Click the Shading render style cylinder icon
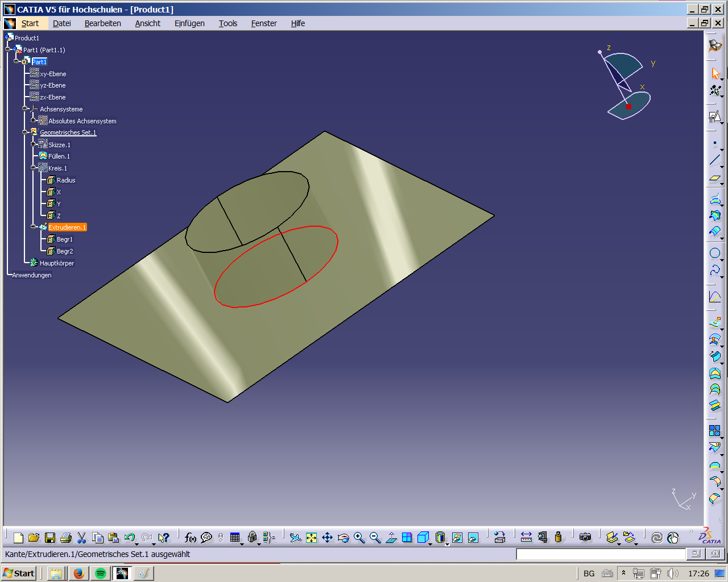The width and height of the screenshot is (728, 582). 440,538
